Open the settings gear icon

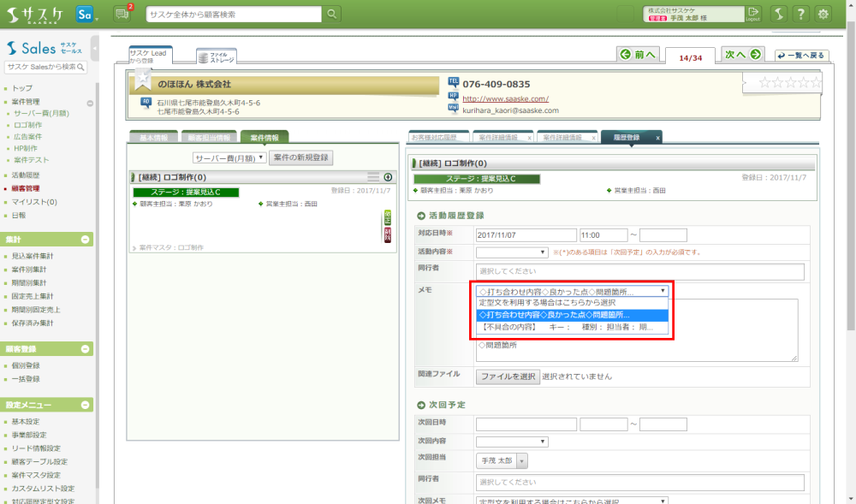(x=823, y=14)
